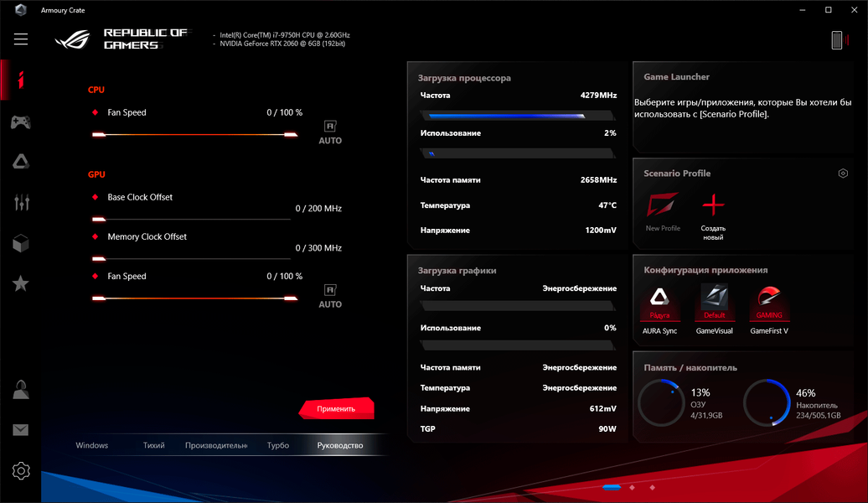This screenshot has width=868, height=503.
Task: Click the NVIDIA GeForce RTX 2060 text
Action: (282, 44)
